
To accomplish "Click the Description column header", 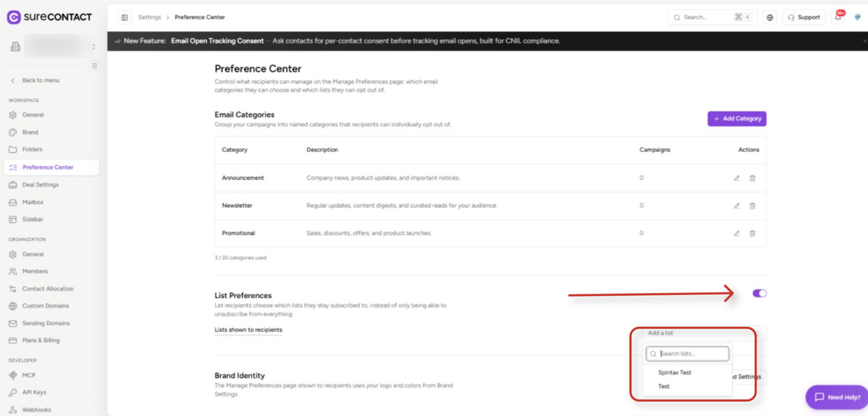I will point(323,150).
